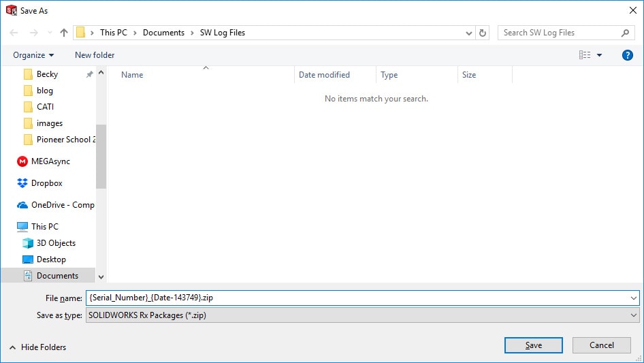Open the 3D Objects folder
The height and width of the screenshot is (363, 644).
point(56,243)
